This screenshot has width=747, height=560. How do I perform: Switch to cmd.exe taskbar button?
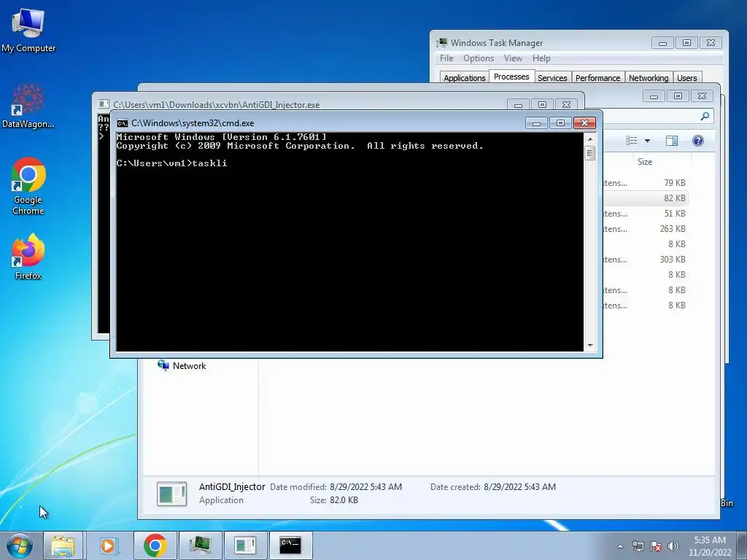point(290,545)
